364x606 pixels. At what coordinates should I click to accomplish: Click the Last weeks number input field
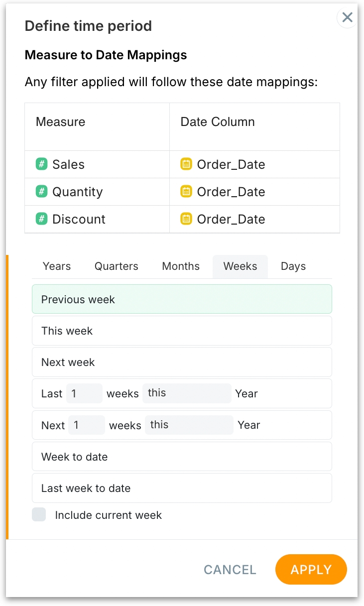(x=84, y=393)
